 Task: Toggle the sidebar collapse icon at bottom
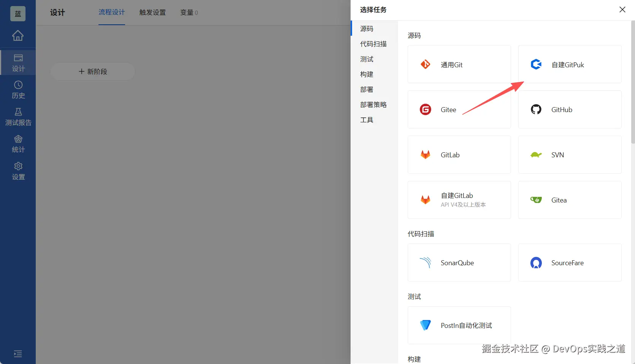(18, 354)
